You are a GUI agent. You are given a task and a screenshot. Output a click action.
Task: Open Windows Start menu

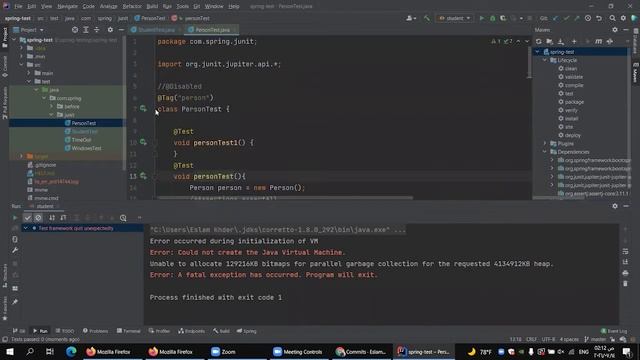click(10, 351)
